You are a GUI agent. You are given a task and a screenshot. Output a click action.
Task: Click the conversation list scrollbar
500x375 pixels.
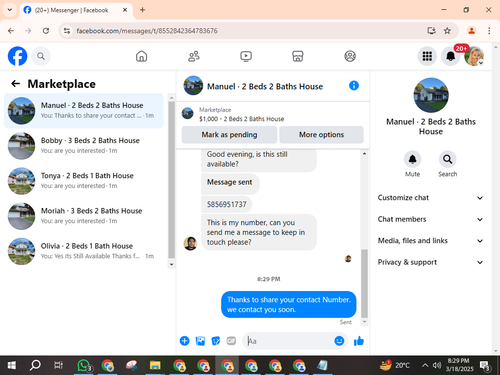(x=171, y=180)
